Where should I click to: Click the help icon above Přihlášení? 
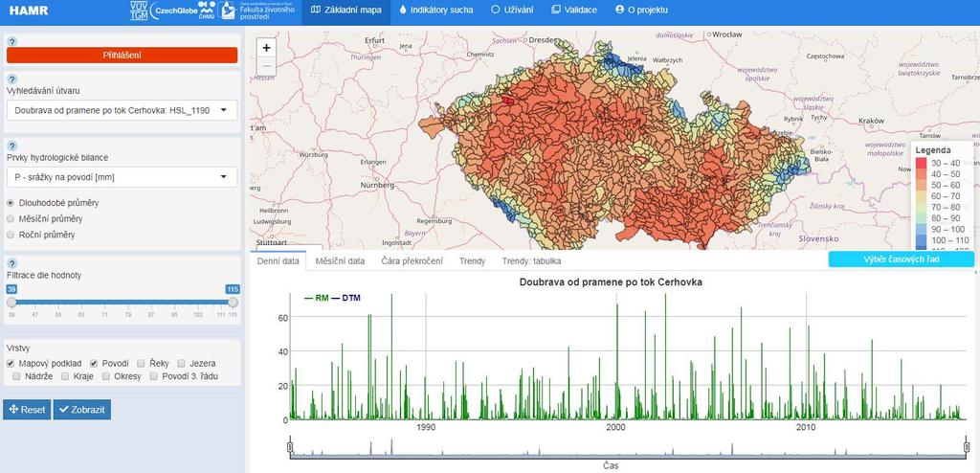[x=11, y=41]
